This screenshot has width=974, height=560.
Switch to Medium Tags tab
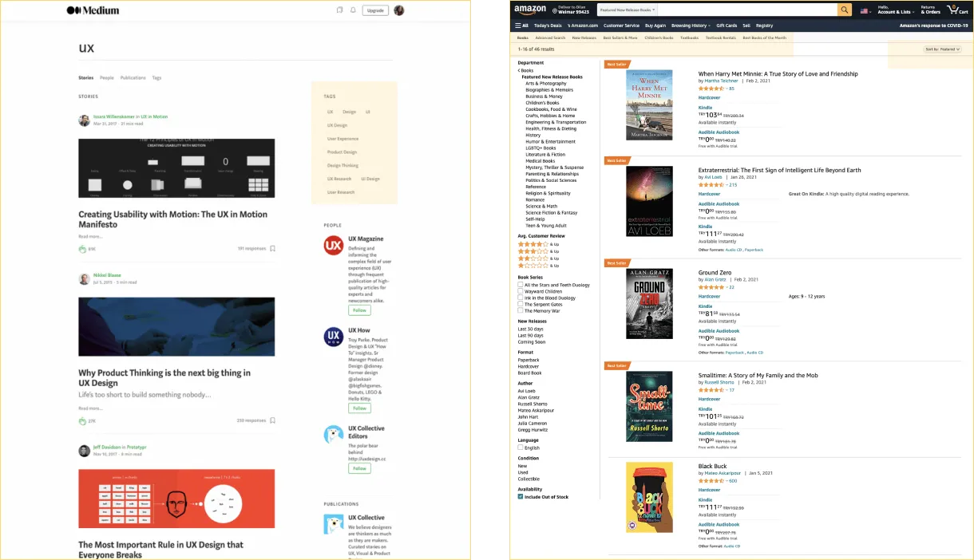(x=156, y=78)
